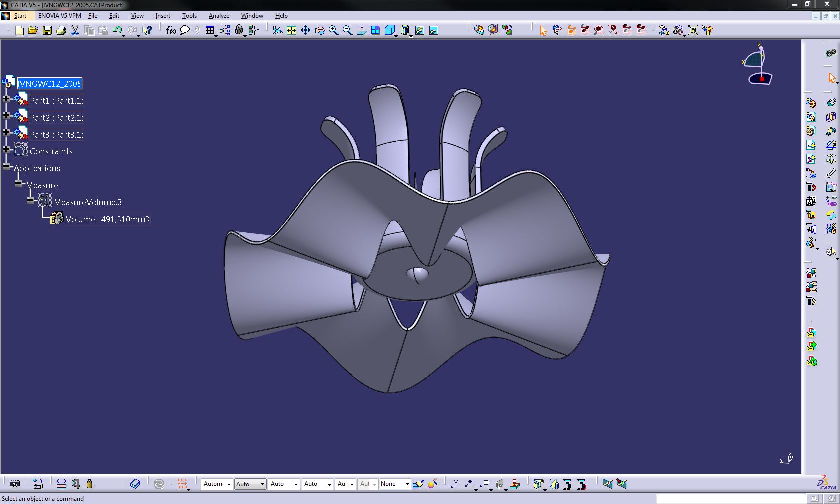The image size is (840, 504).
Task: Click the command input field in status bar
Action: (x=732, y=499)
